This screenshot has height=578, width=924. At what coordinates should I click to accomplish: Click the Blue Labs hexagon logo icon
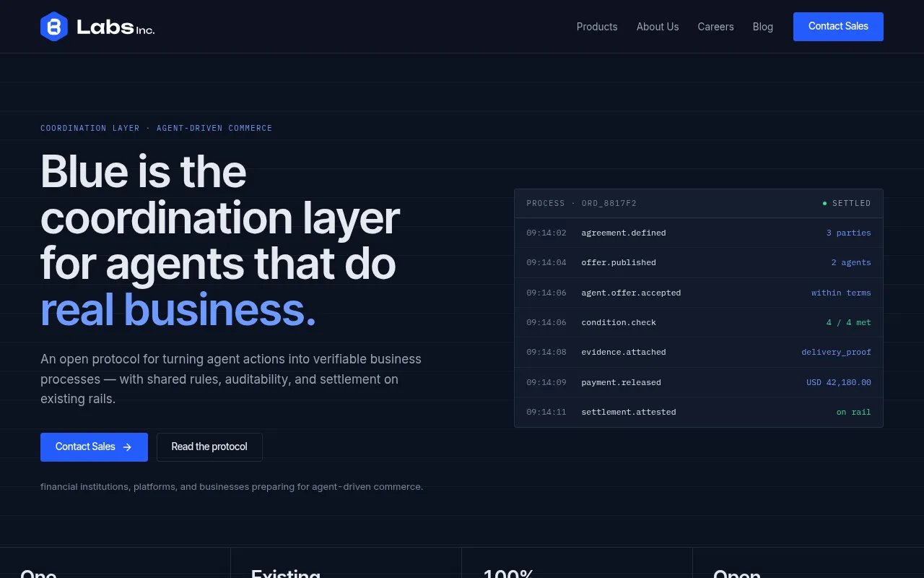click(54, 27)
